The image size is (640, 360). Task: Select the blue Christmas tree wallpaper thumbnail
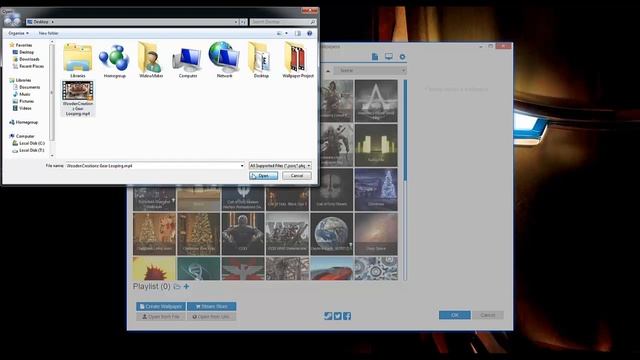click(376, 189)
